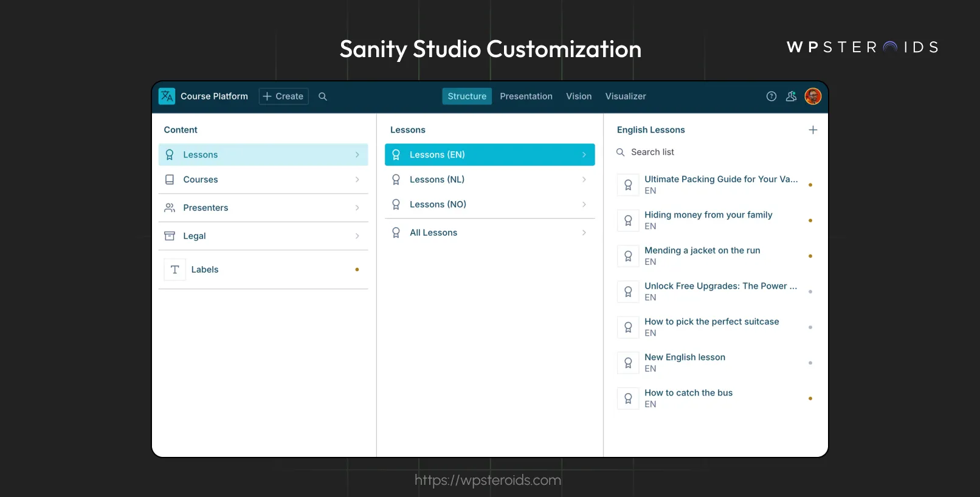Click the presence users icon
This screenshot has width=980, height=497.
point(791,96)
